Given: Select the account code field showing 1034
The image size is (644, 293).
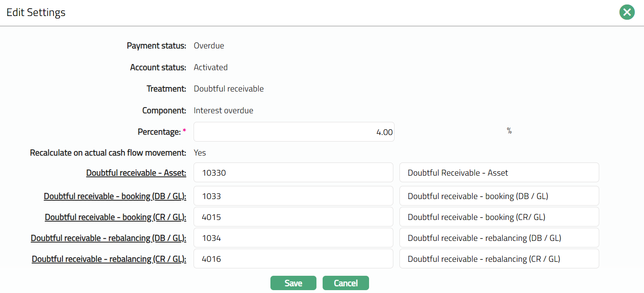Looking at the screenshot, I should pos(293,238).
